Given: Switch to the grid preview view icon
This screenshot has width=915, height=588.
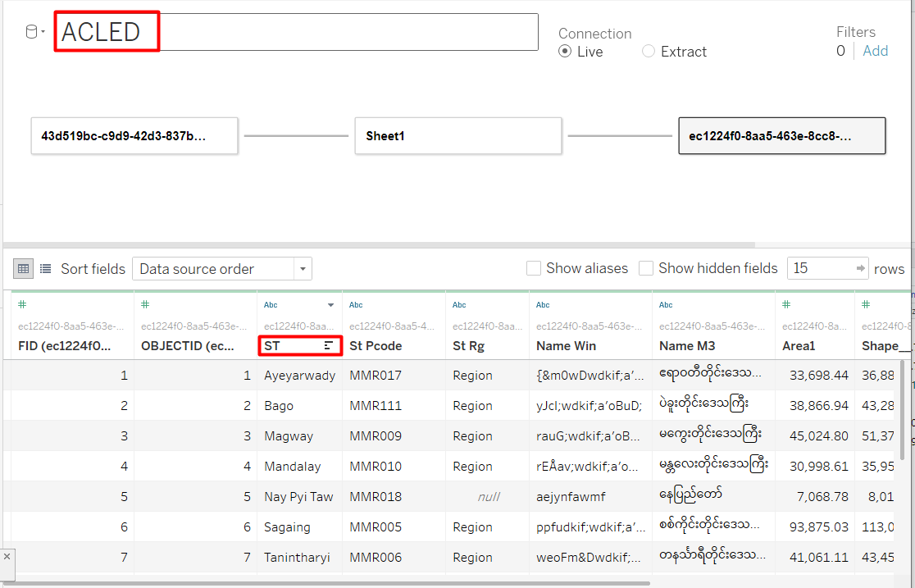Looking at the screenshot, I should [24, 268].
